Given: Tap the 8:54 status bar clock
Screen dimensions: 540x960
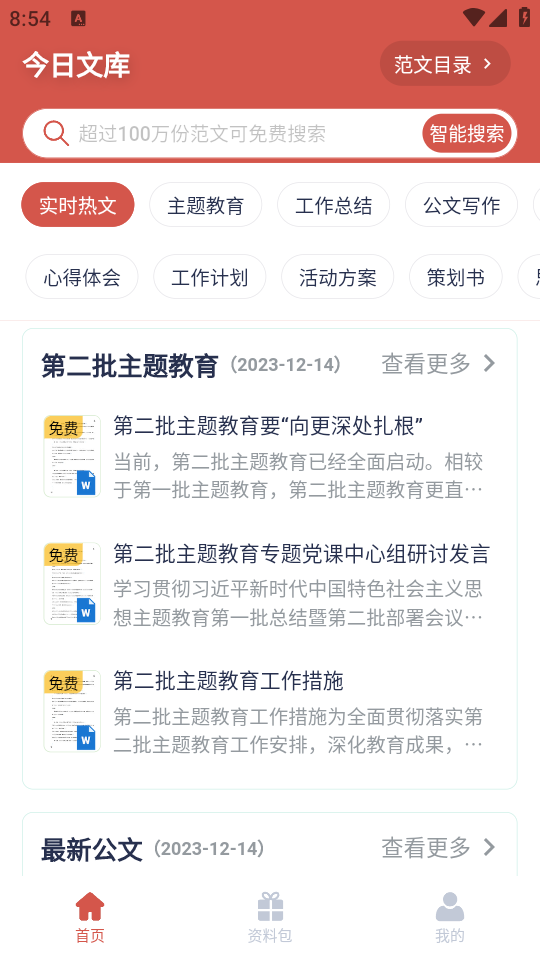Looking at the screenshot, I should [x=30, y=18].
